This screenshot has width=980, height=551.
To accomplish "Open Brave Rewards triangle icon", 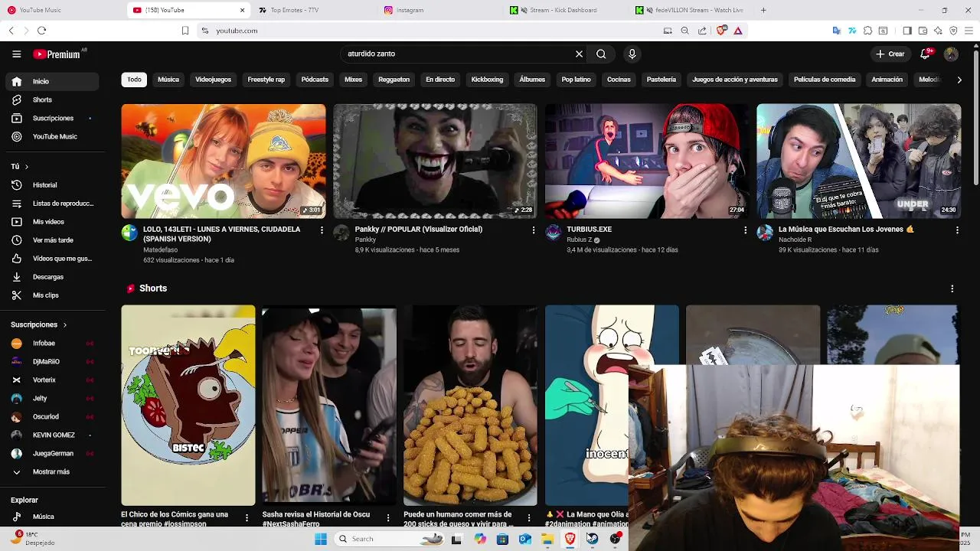I will coord(738,31).
